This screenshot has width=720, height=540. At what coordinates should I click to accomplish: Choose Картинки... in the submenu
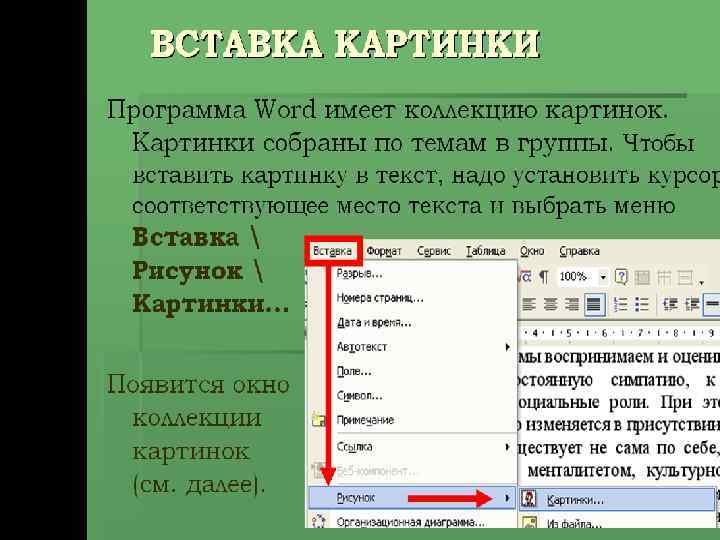click(617, 500)
